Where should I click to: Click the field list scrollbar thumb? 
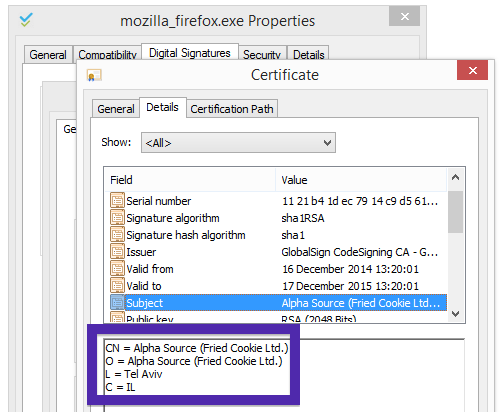pyautogui.click(x=455, y=212)
